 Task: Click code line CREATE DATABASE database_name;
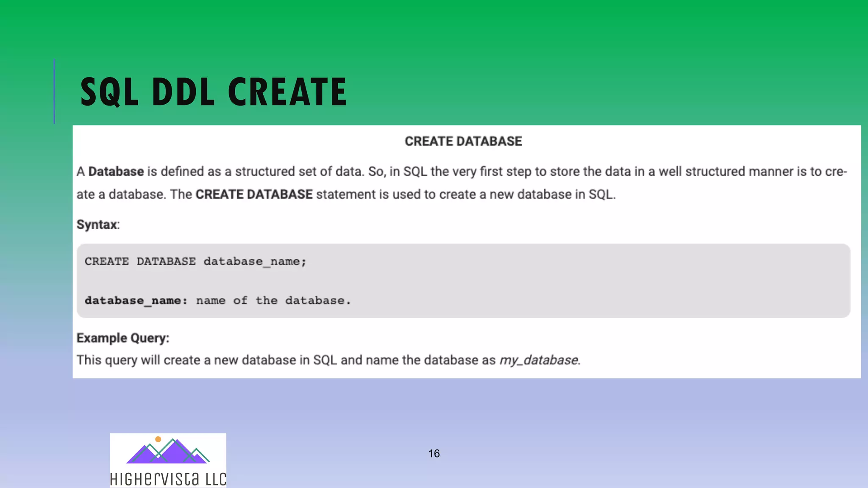tap(195, 261)
